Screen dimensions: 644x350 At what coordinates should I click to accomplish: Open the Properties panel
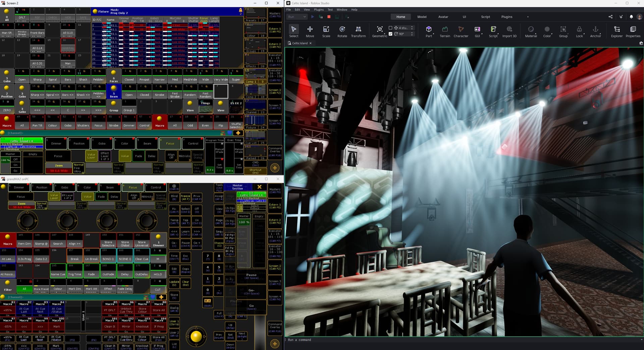(x=633, y=31)
